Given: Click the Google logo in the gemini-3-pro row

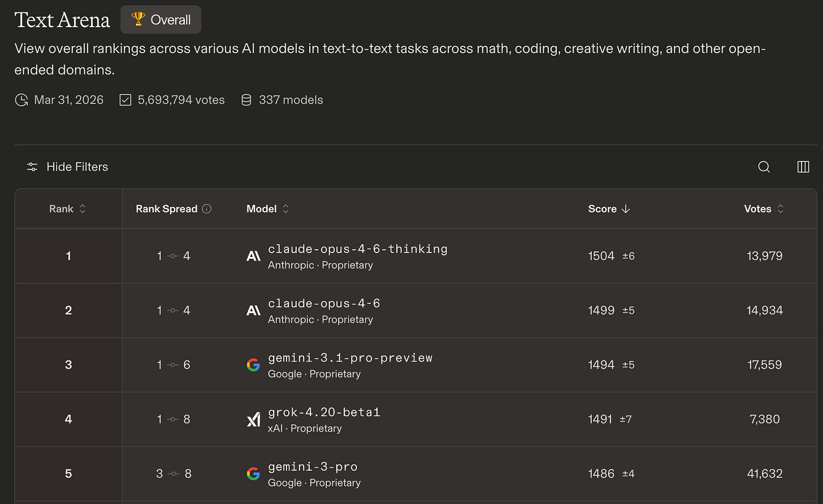Looking at the screenshot, I should pos(254,473).
